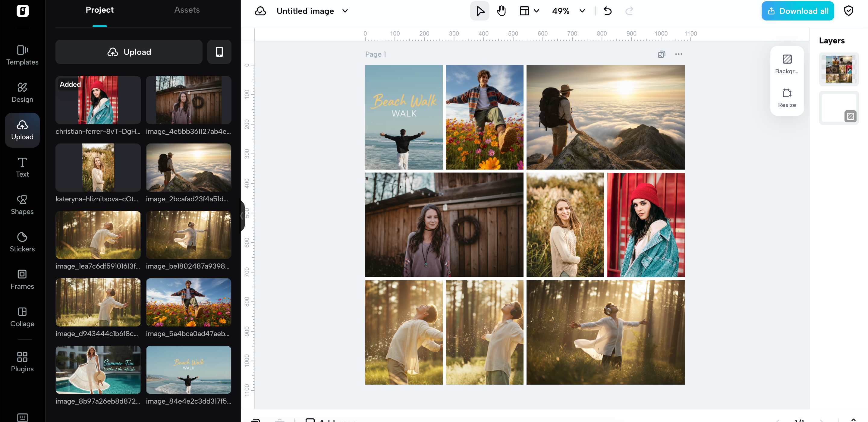Open the Templates panel
The image size is (868, 422).
point(22,55)
